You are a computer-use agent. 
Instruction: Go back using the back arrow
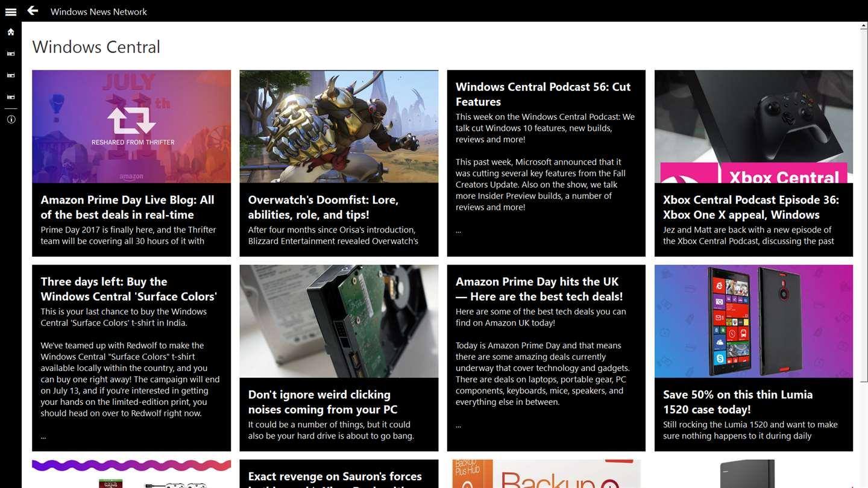tap(33, 11)
